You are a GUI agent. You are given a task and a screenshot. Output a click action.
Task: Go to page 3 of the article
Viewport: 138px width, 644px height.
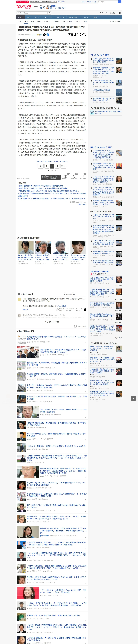coord(57,166)
